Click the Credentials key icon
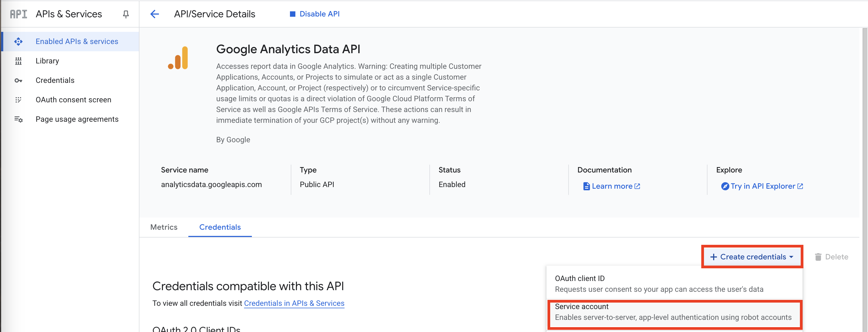Screen dimensions: 868x332 coord(18,80)
